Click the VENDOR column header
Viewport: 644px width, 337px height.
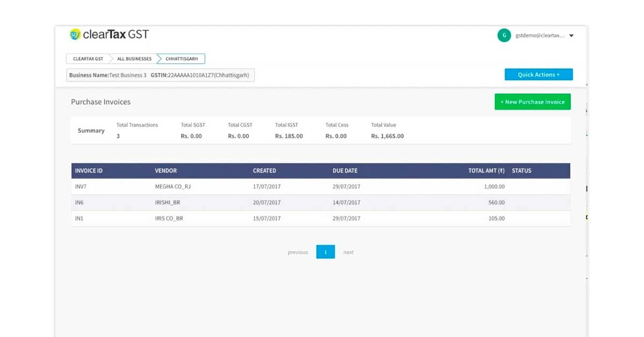coord(165,171)
